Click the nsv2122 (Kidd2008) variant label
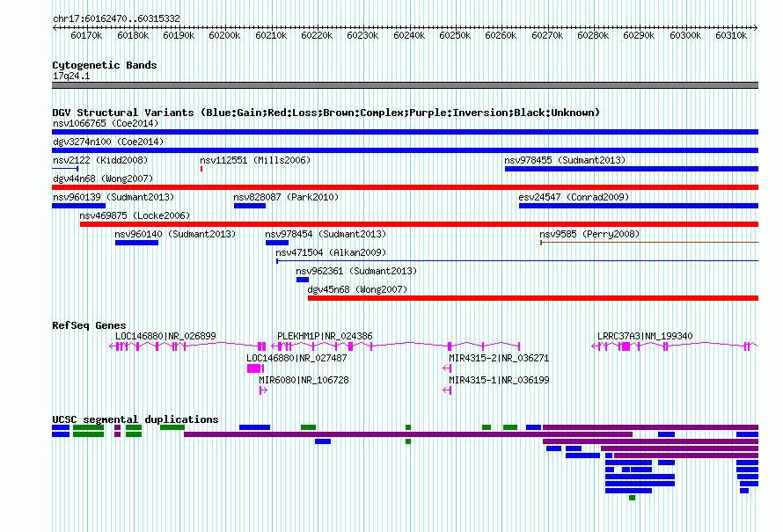The image size is (783, 532). coord(100,160)
